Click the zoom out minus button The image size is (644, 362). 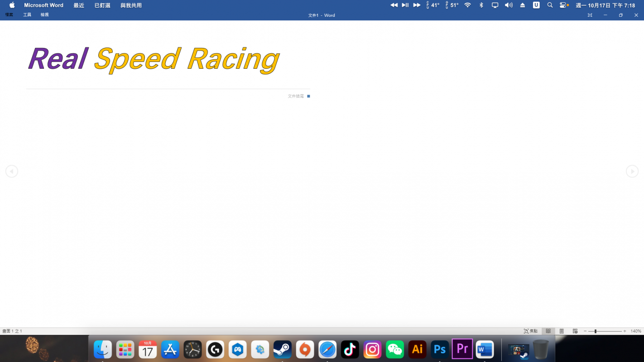pos(585,331)
